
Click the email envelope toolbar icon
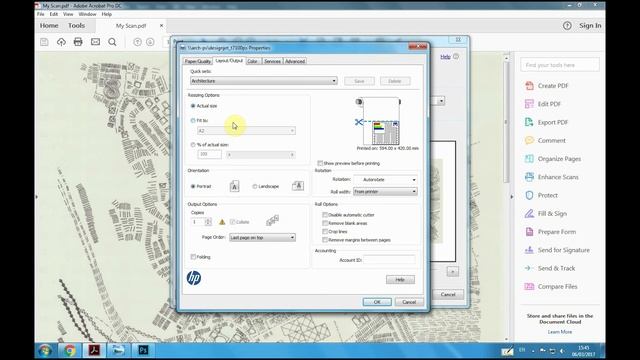(x=96, y=42)
